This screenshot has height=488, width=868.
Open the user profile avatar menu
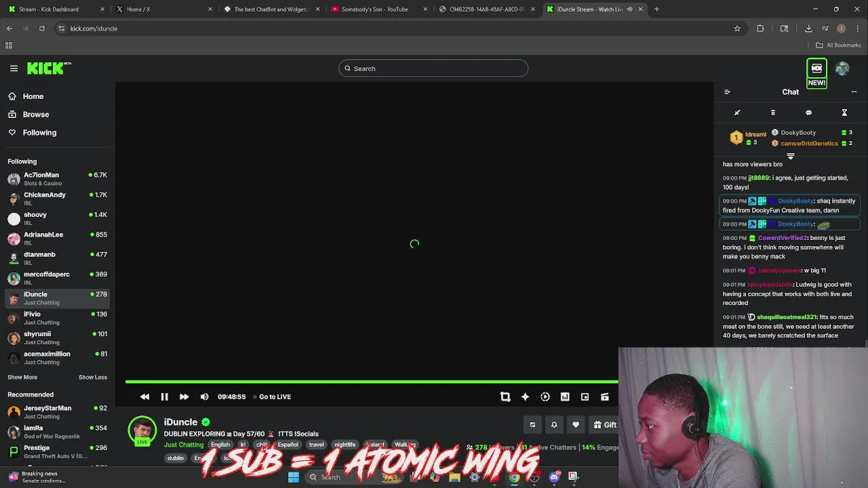click(842, 68)
